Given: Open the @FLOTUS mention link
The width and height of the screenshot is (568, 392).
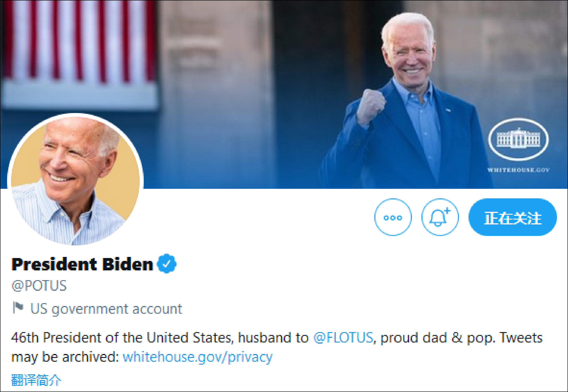Looking at the screenshot, I should coord(343,338).
